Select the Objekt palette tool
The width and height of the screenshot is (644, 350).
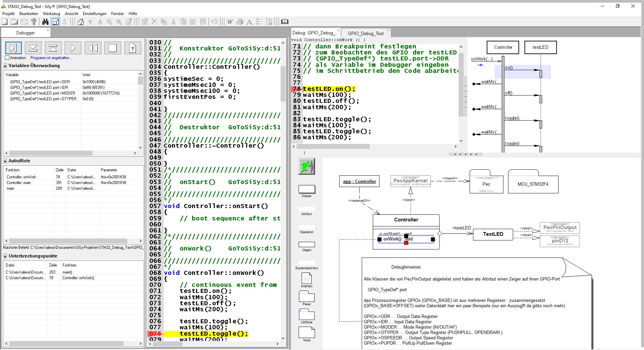pos(307,246)
